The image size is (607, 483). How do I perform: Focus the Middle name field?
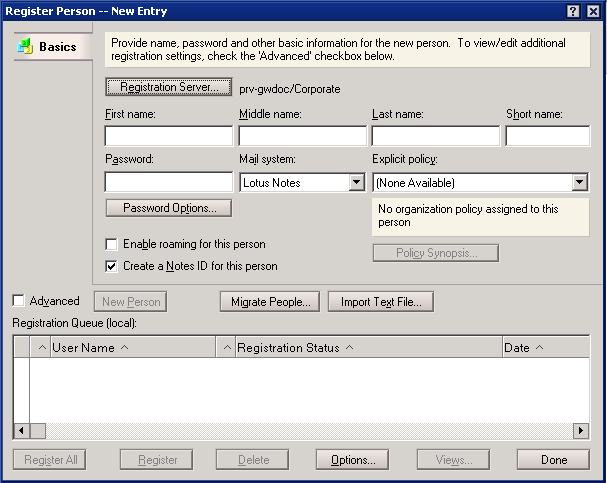[303, 135]
